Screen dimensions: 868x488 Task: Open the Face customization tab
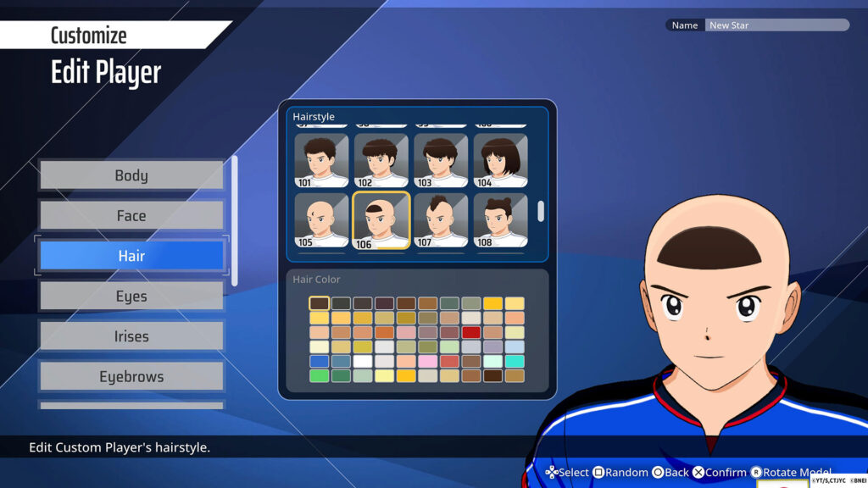[131, 215]
